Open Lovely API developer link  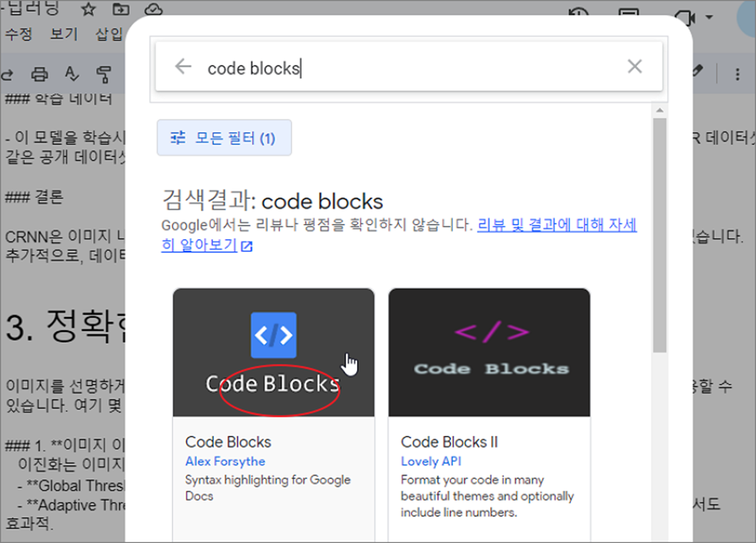click(x=431, y=461)
